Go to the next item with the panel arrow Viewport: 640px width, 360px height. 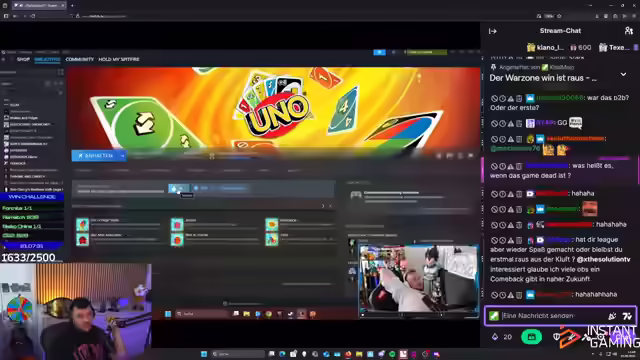tap(323, 206)
